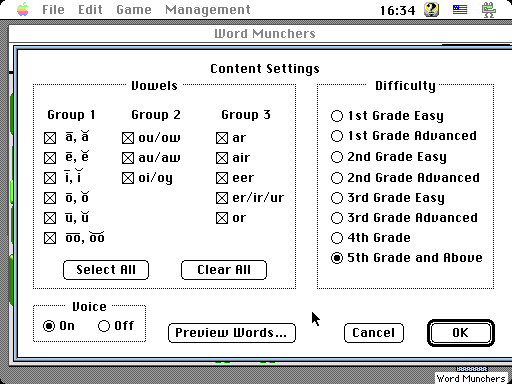This screenshot has height=384, width=512.
Task: Turn Voice On
Action: tap(49, 326)
